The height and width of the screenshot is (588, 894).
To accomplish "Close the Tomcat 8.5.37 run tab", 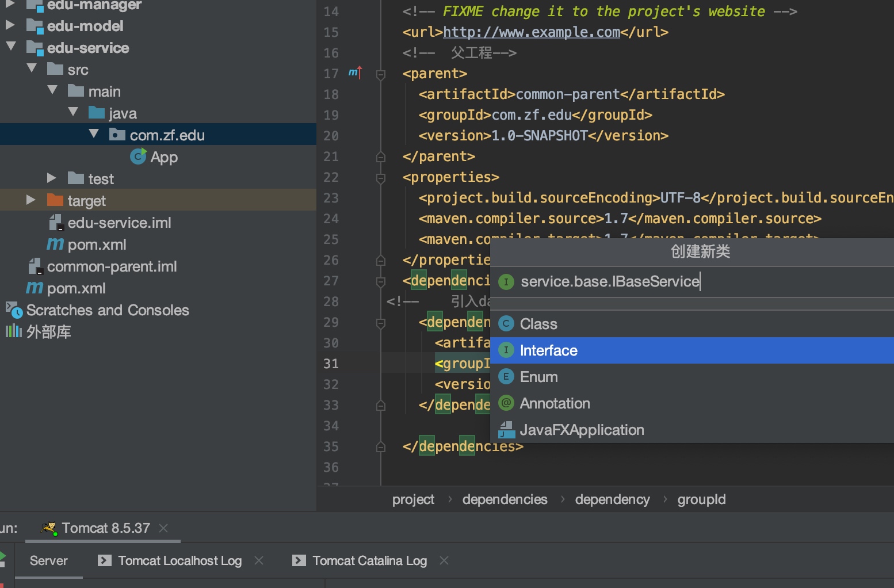I will (x=164, y=528).
